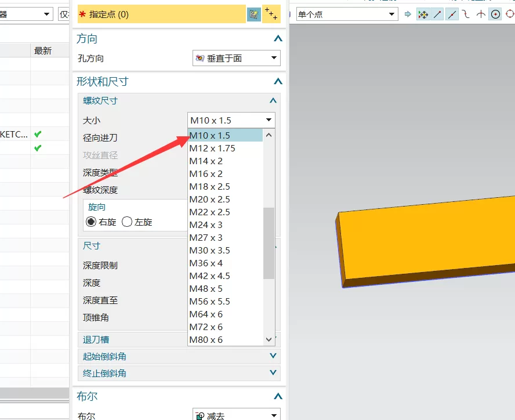Toggle the Intersection snap icon
The image size is (515, 420).
coord(481,14)
